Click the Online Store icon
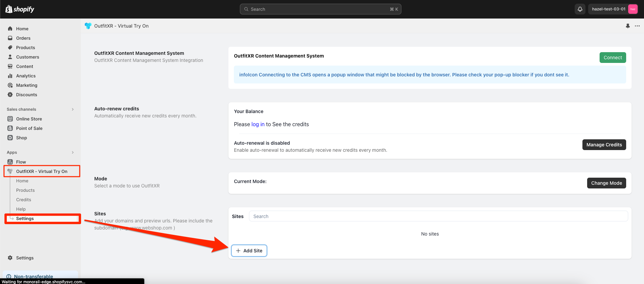 (x=10, y=119)
